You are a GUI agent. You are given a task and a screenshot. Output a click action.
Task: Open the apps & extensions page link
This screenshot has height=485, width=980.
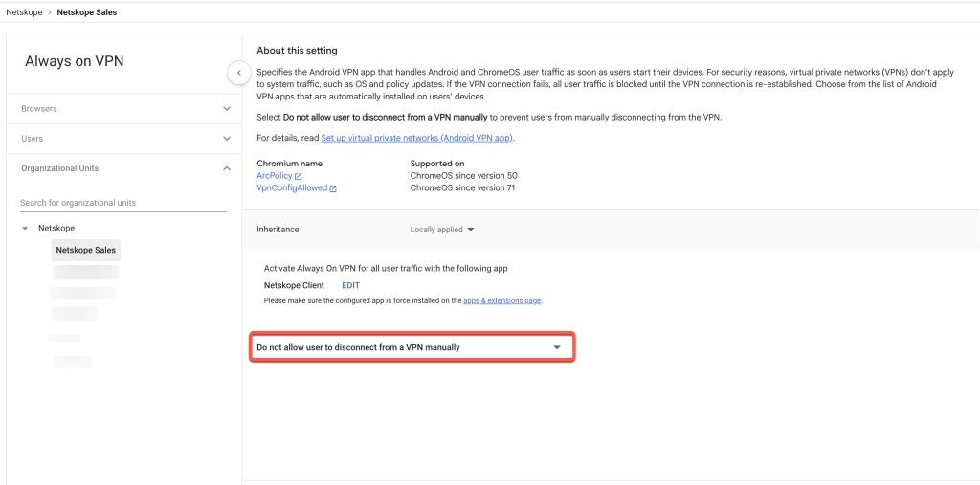(x=501, y=300)
